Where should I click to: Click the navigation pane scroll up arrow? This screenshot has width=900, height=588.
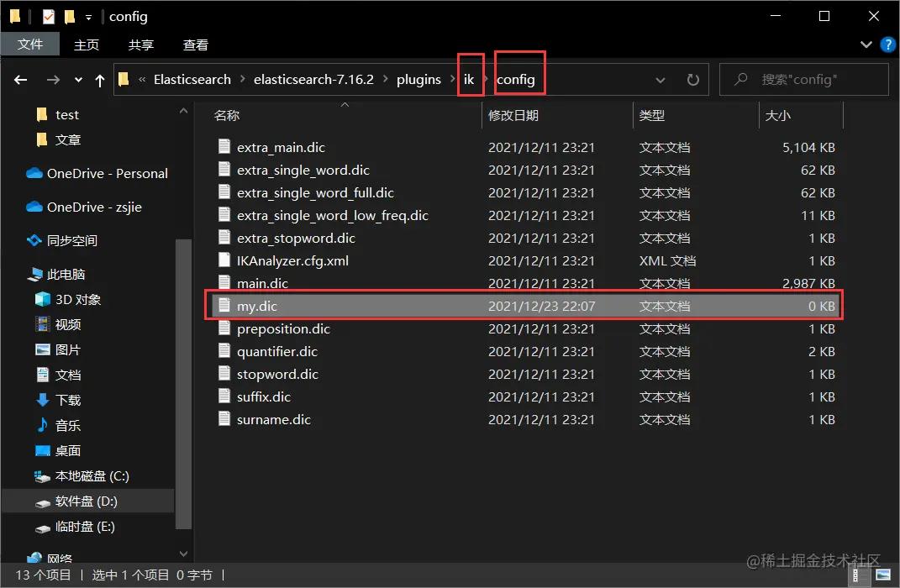pos(184,111)
